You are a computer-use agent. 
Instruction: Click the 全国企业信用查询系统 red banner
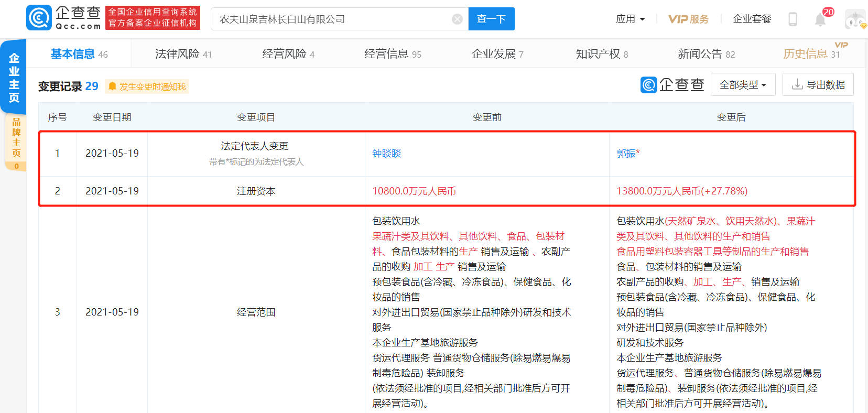[x=153, y=18]
